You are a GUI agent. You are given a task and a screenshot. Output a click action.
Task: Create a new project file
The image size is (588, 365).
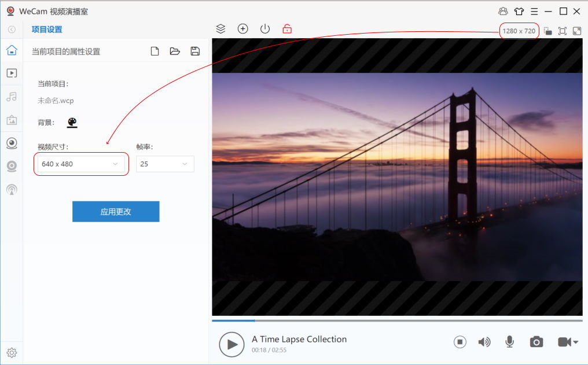(x=155, y=51)
